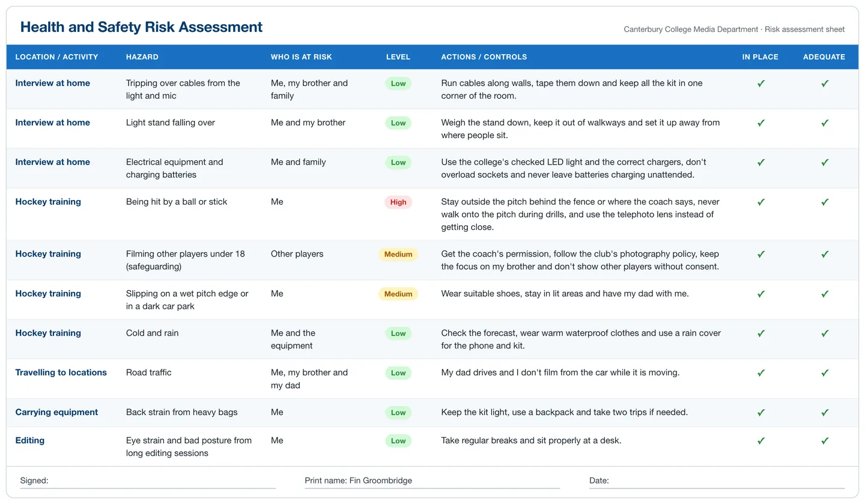Click the In Place tick for Road traffic
Image resolution: width=865 pixels, height=504 pixels.
click(x=760, y=373)
